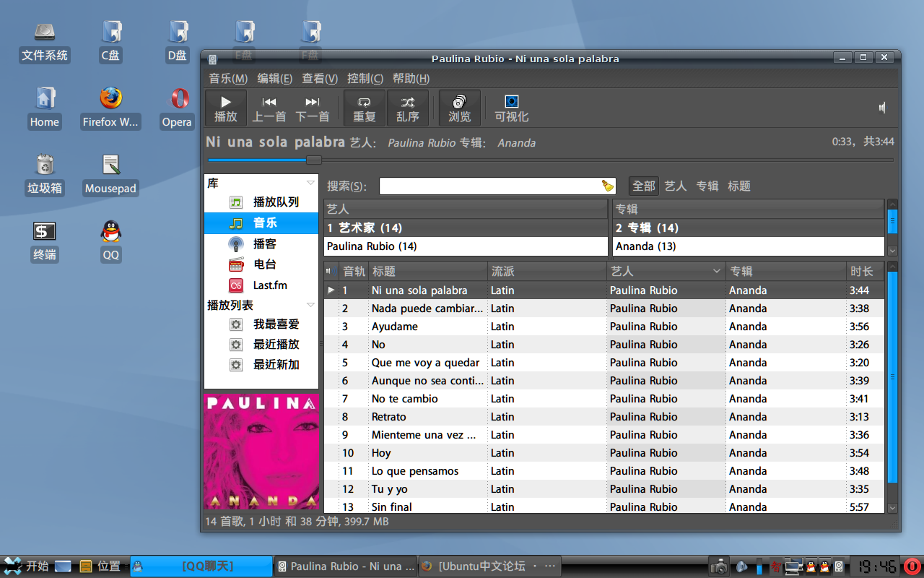
Task: Filter search by Title
Action: 739,186
